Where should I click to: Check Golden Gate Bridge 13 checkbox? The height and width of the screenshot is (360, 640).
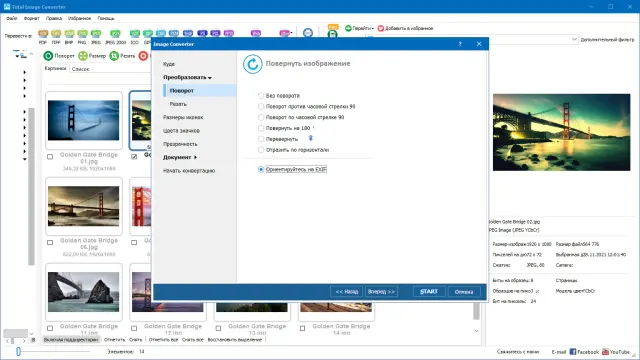(218, 328)
